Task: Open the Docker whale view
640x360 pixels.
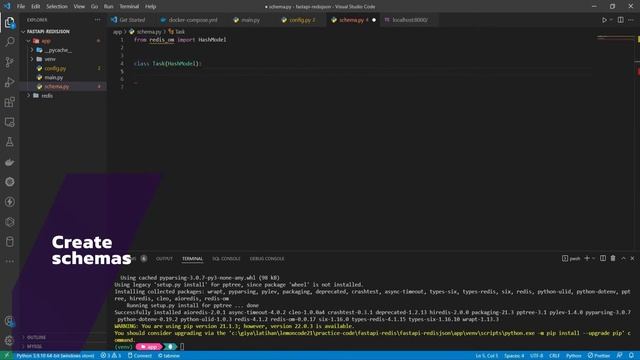Action: tap(9, 162)
